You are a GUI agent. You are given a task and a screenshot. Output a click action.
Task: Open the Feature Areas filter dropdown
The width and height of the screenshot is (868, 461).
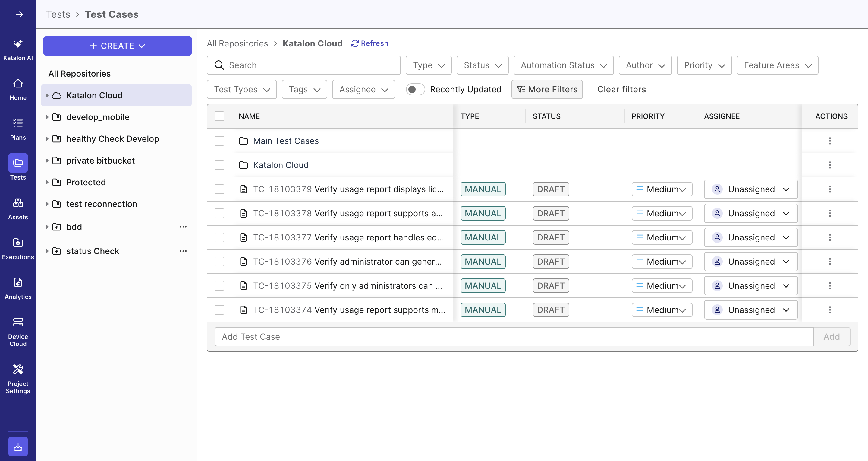tap(777, 65)
